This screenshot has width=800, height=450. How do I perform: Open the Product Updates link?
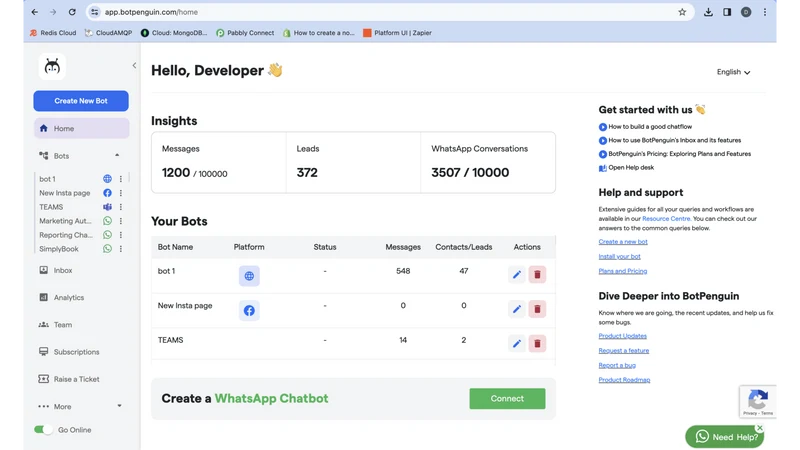[x=622, y=336]
